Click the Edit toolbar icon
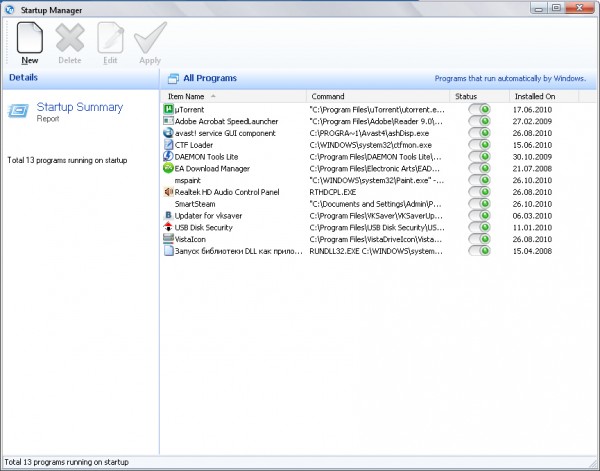600x471 pixels. [x=110, y=37]
